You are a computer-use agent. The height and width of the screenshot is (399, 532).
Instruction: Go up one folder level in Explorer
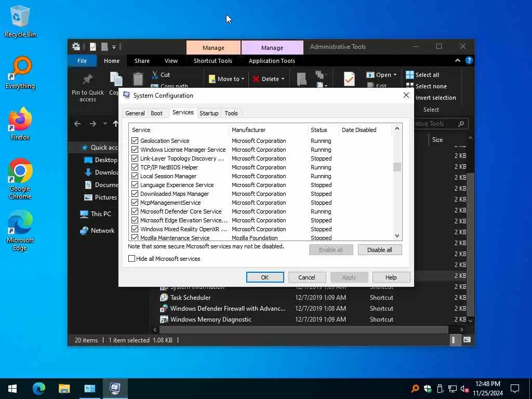point(115,124)
